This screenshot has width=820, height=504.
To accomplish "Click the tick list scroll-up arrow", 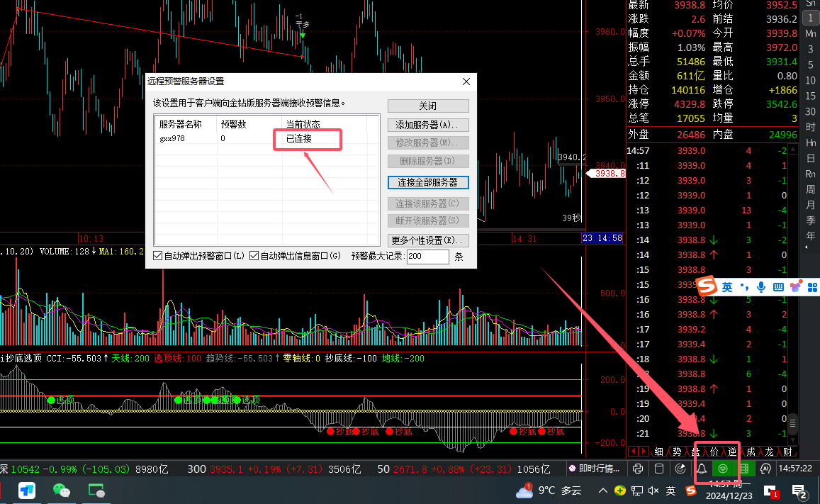I will [x=793, y=150].
